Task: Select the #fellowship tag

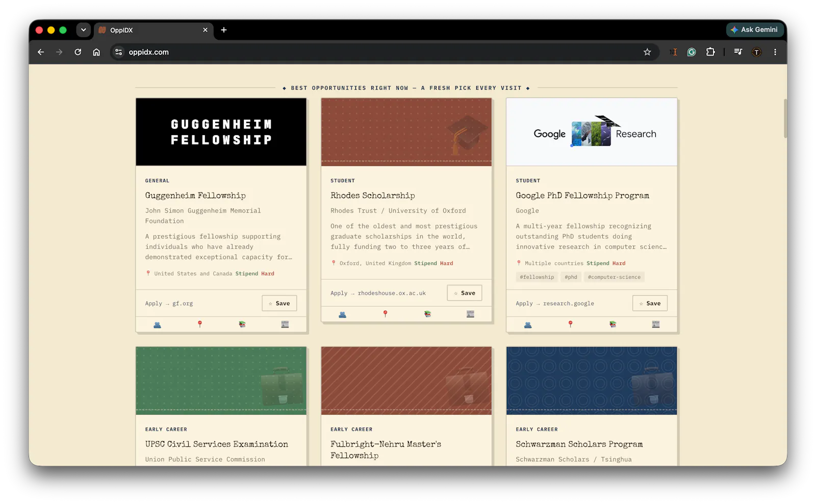Action: (537, 277)
